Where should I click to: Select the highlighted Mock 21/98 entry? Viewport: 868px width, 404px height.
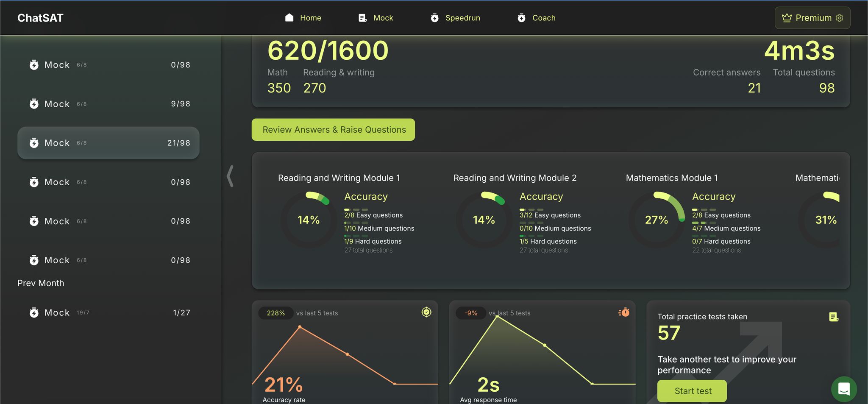point(108,143)
